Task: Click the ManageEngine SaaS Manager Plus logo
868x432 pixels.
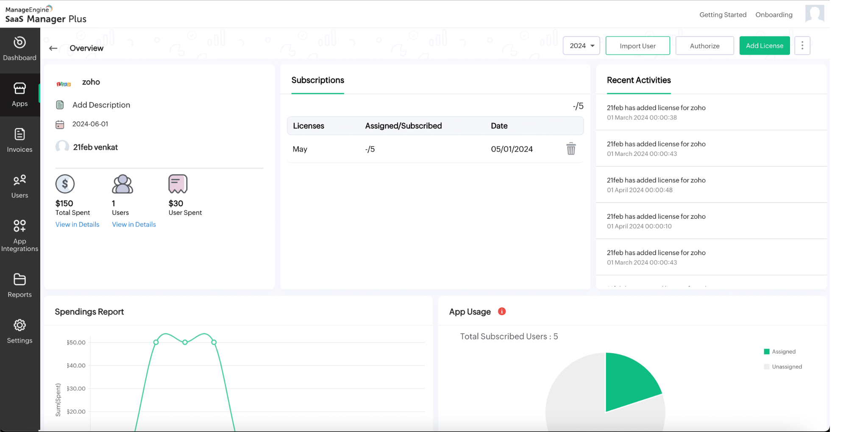Action: tap(46, 14)
